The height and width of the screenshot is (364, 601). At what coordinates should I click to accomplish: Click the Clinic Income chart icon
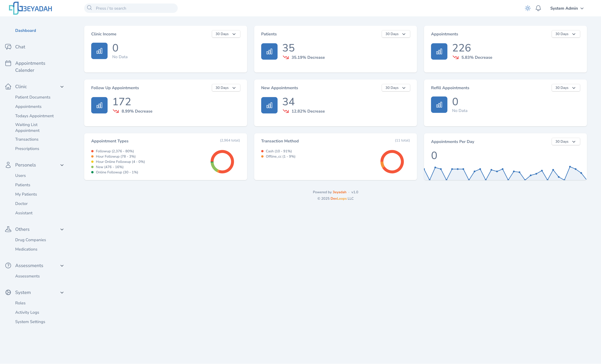coord(99,51)
